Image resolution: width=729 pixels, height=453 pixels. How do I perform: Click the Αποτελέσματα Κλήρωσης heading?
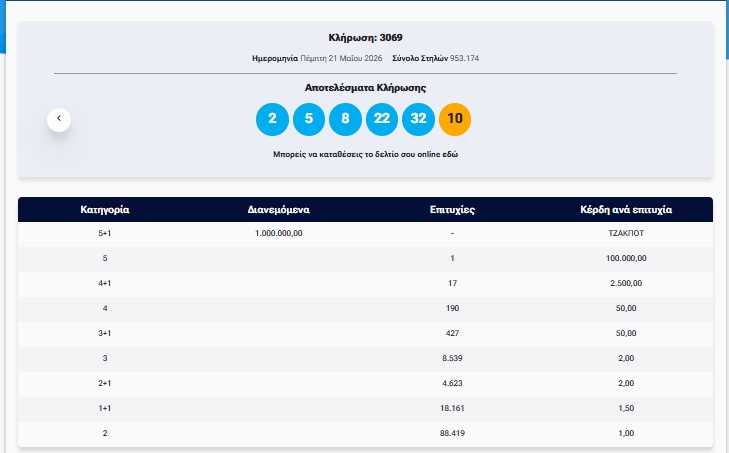(x=365, y=88)
